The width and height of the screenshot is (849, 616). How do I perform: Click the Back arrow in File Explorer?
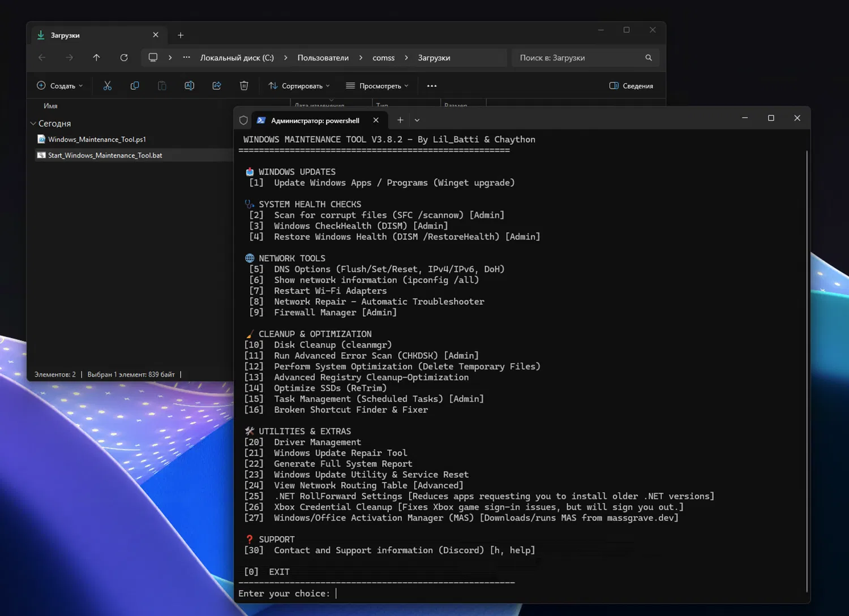42,58
